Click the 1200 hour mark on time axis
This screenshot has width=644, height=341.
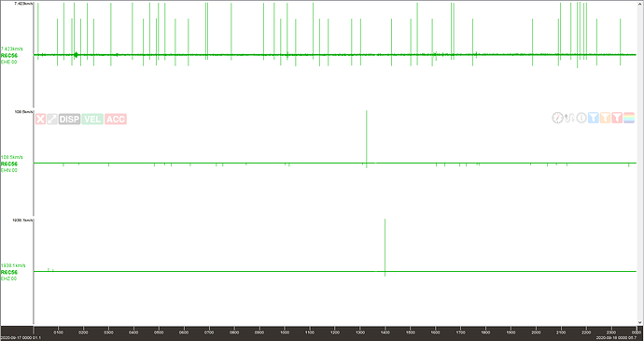tap(335, 332)
